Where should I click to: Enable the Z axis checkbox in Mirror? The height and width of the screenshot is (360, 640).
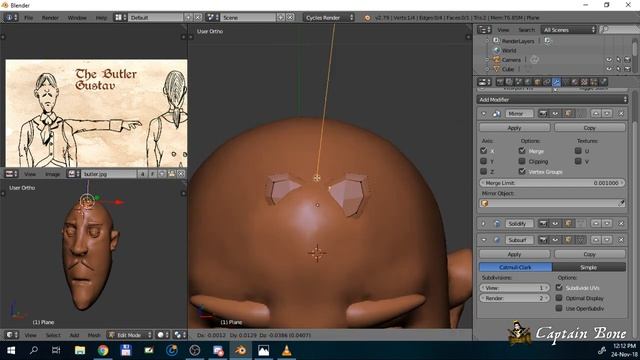(484, 171)
